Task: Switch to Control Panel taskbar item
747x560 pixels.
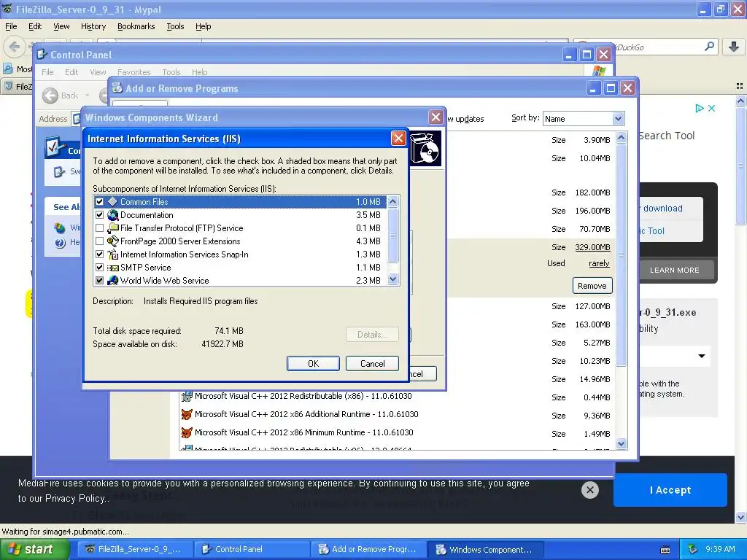Action: 252,550
